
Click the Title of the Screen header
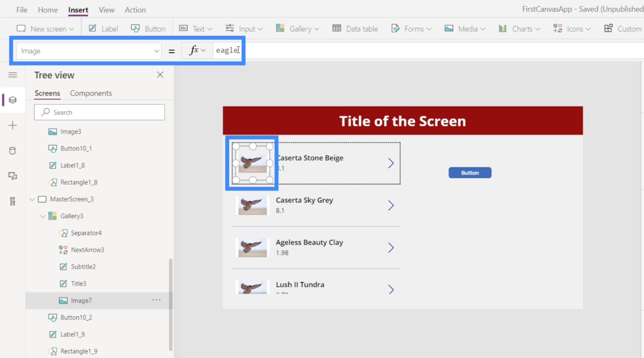pos(402,121)
